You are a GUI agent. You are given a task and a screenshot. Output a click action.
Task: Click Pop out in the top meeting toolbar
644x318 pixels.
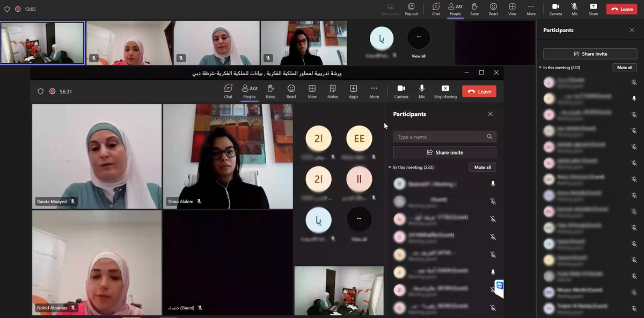click(411, 9)
